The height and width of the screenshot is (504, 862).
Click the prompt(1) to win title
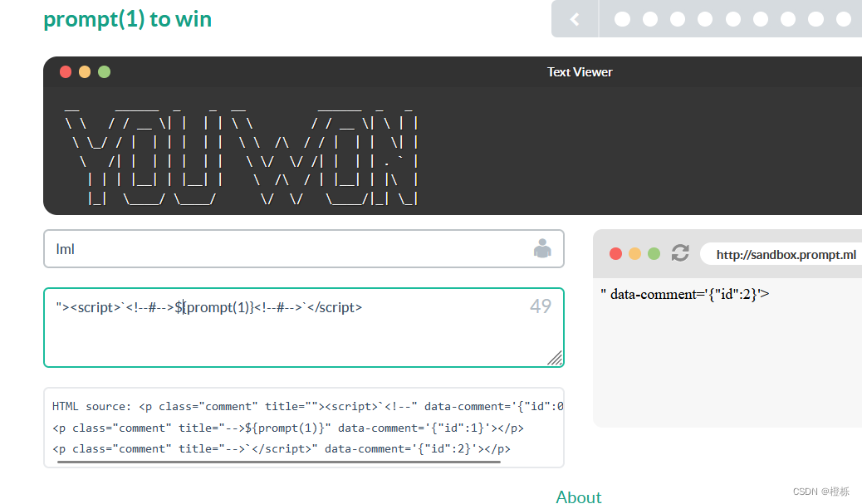click(x=128, y=19)
